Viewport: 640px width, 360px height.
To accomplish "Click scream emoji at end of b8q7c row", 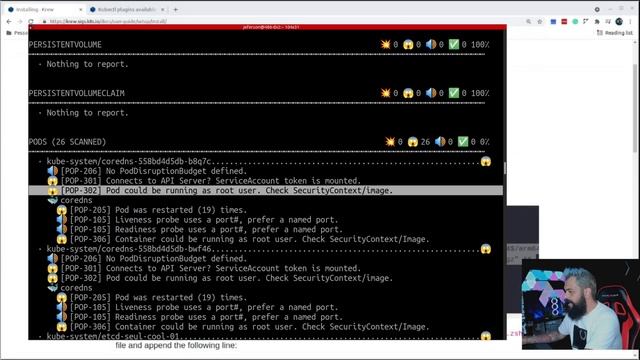I will [x=486, y=161].
